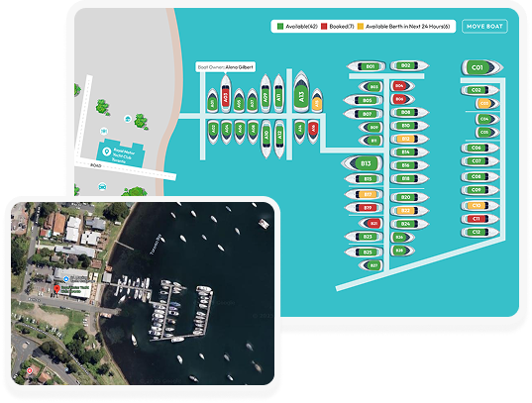Select the boat at berth A01
This screenshot has width=532, height=403.
(212, 101)
